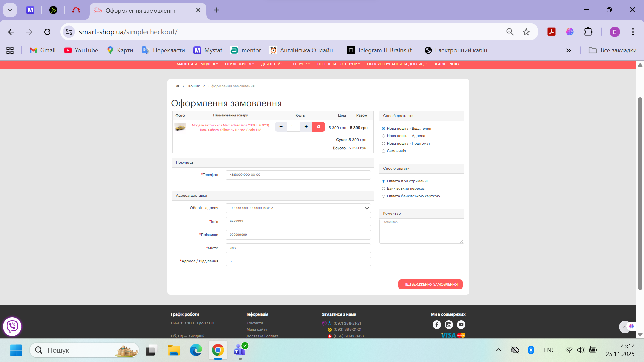644x362 pixels.
Task: Expand ТЮНІНГ ТА ЕКСТЕР'ЄР menu
Action: coord(338,64)
